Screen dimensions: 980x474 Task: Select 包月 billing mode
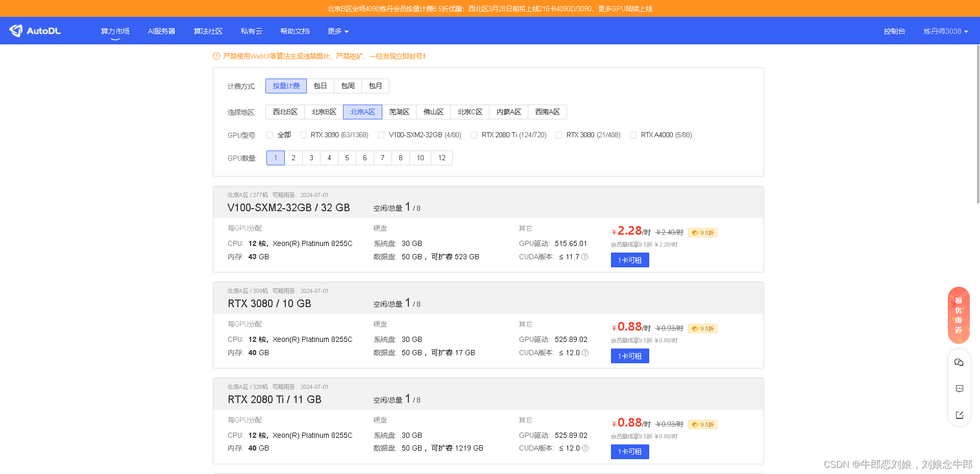pos(375,86)
